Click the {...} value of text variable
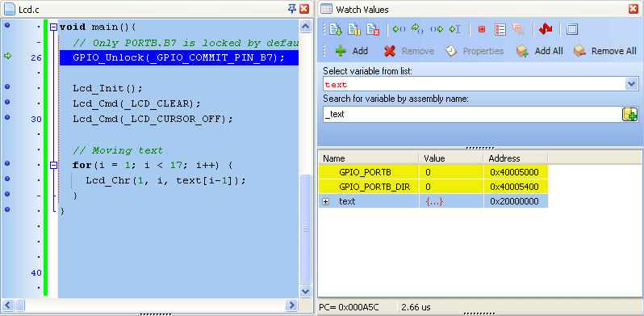644x316 pixels. [x=433, y=201]
